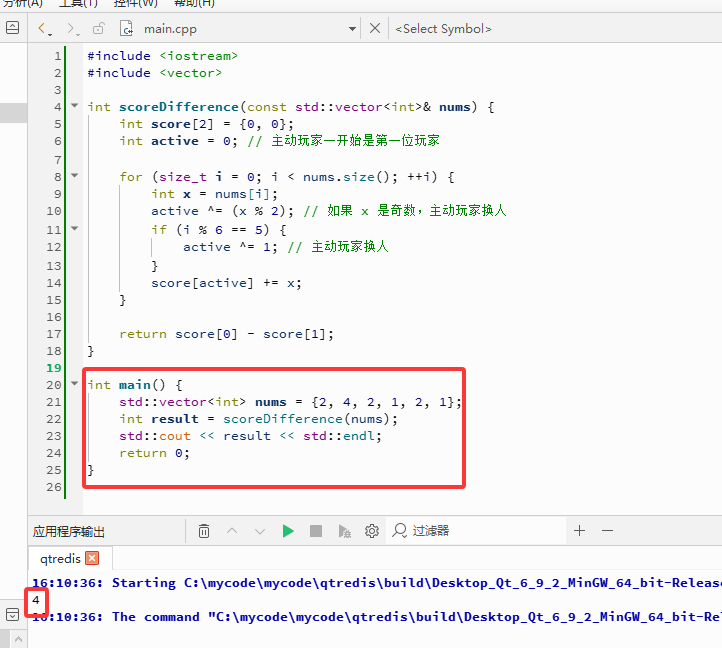Close the qtredis output tab

pos(93,558)
